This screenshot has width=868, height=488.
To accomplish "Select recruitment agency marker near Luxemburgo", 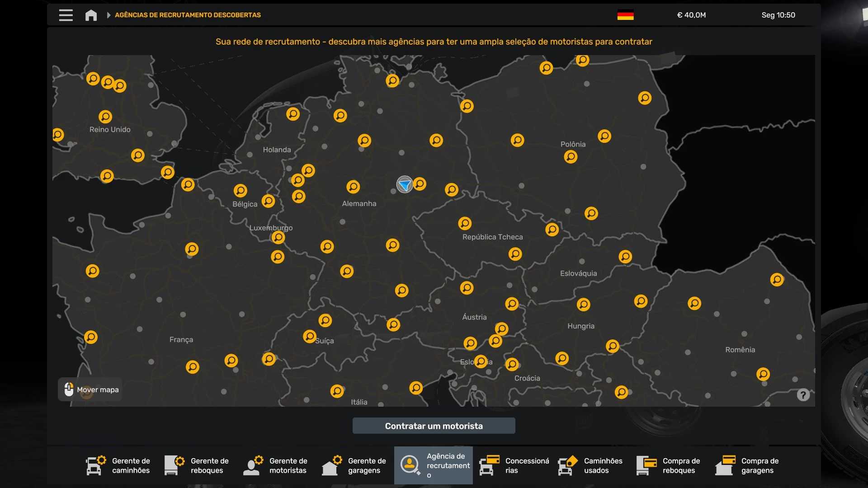I will 278,237.
